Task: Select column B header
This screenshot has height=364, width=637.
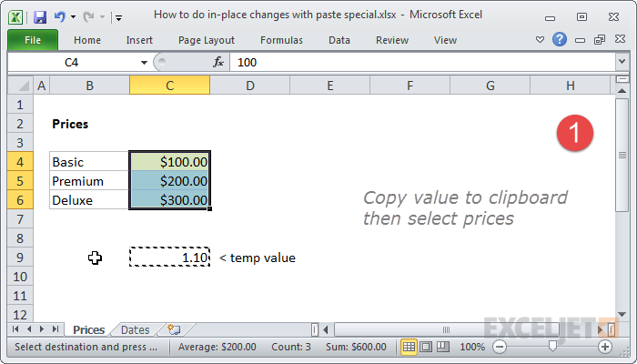Action: (x=89, y=86)
